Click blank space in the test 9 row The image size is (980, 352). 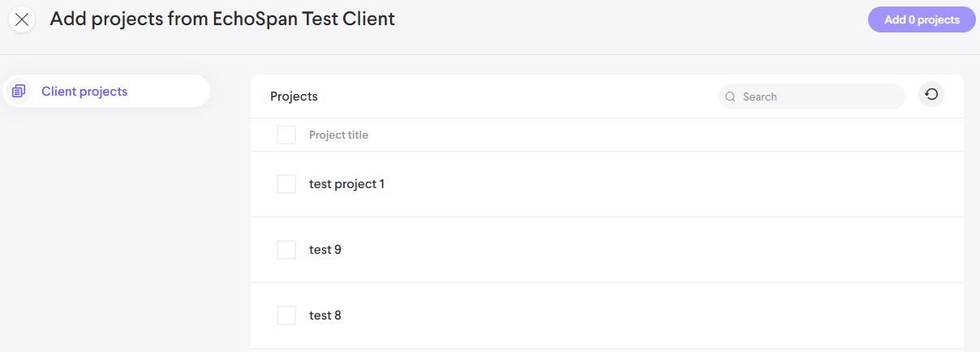[649, 250]
